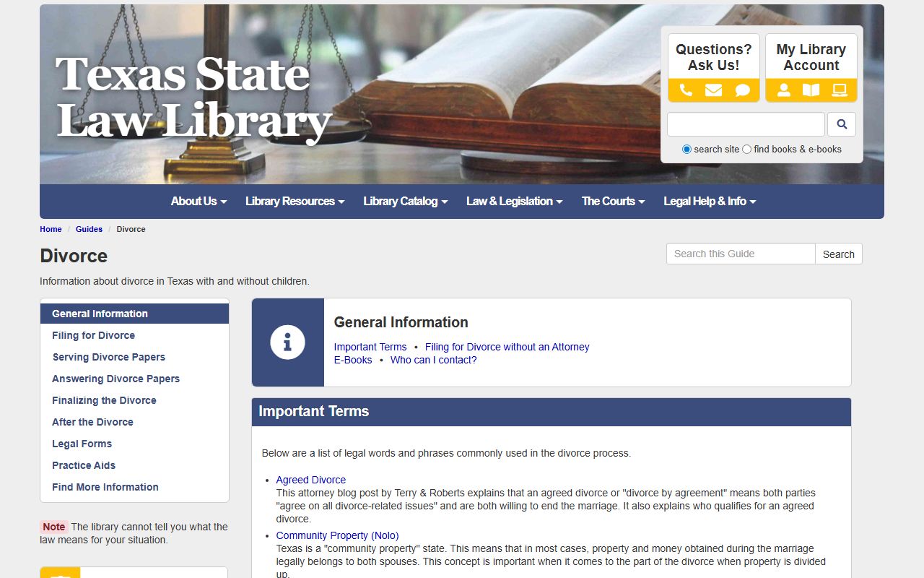Screen dimensions: 924x578
Task: Select the 'find books & e-books' radio option
Action: [746, 150]
